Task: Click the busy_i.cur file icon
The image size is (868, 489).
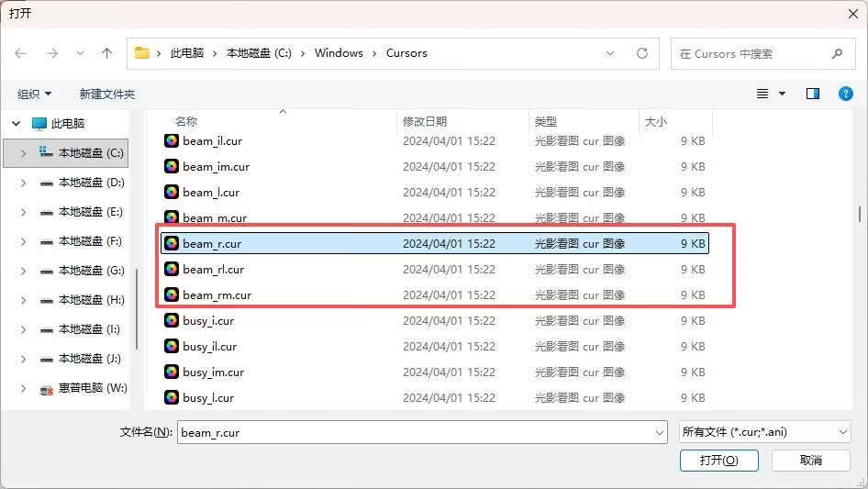Action: (x=172, y=320)
